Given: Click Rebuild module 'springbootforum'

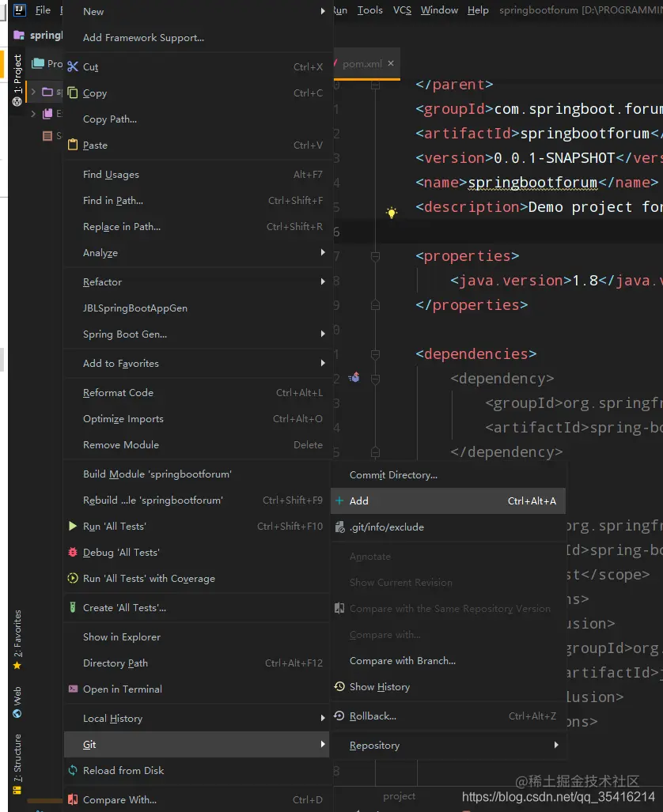Looking at the screenshot, I should coord(196,500).
